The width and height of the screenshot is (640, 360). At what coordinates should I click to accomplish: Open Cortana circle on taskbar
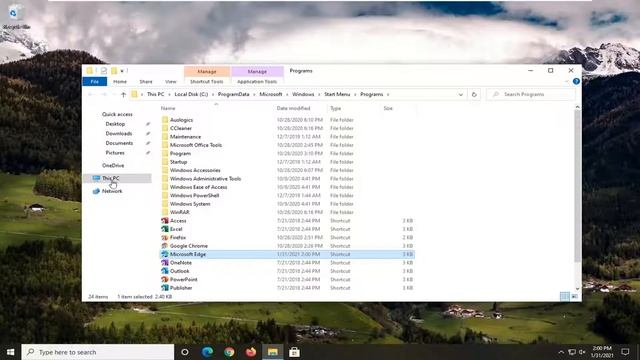185,352
